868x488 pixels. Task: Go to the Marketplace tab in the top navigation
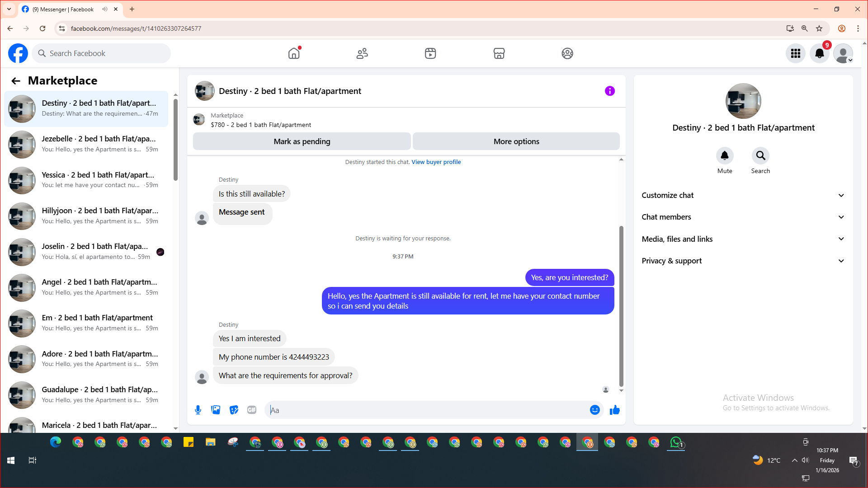(x=499, y=53)
